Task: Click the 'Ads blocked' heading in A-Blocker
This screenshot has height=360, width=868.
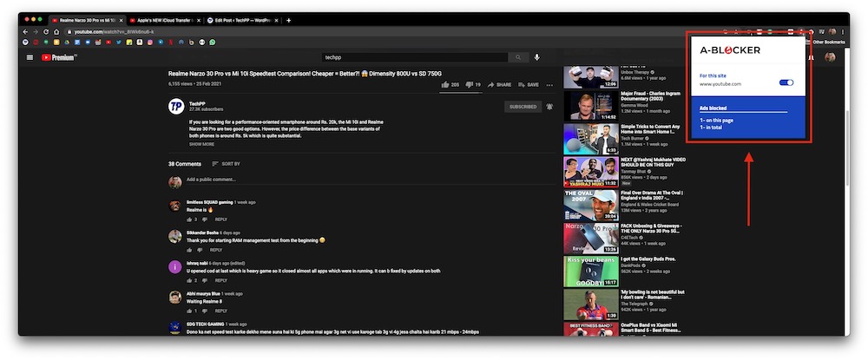Action: pyautogui.click(x=713, y=108)
